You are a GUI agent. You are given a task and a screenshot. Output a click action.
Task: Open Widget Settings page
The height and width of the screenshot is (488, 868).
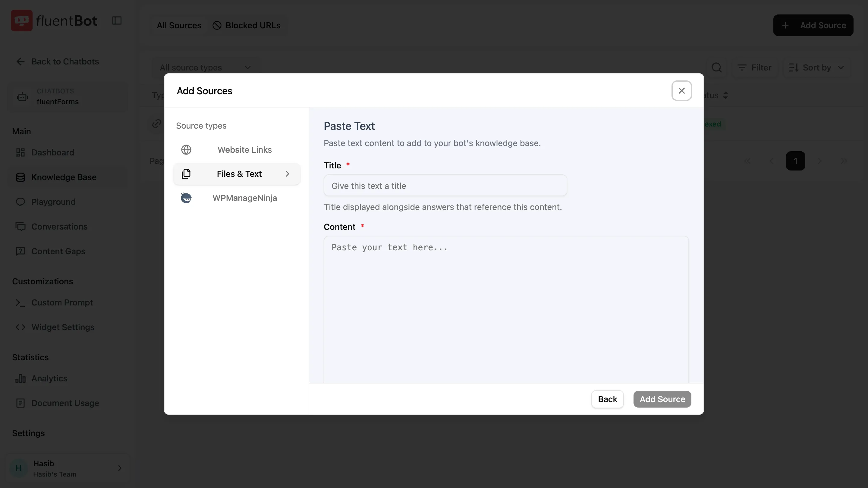[x=68, y=327]
